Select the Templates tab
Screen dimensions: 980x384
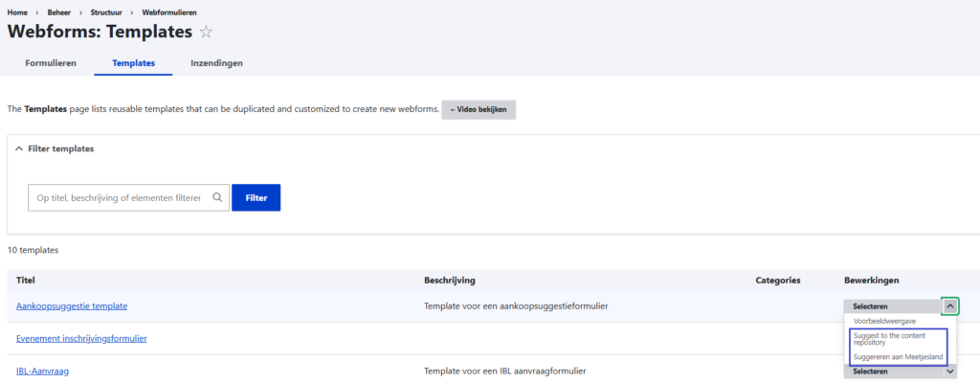tap(132, 63)
